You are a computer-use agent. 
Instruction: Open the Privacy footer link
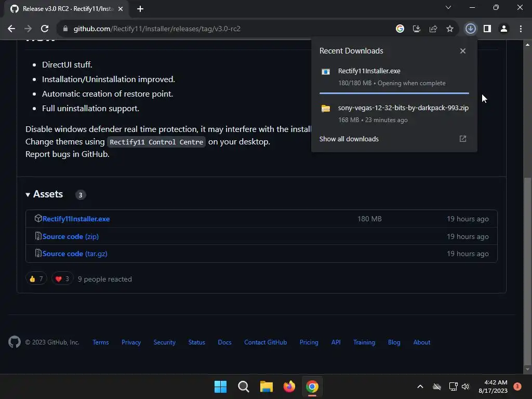coord(131,342)
